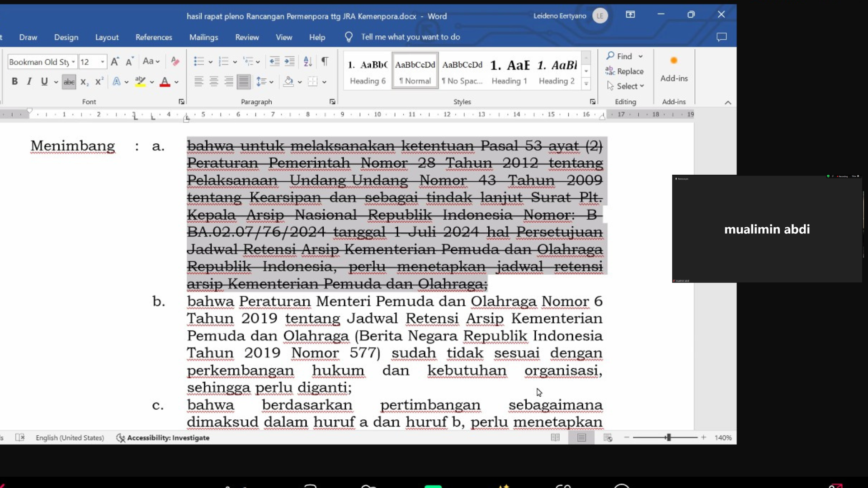This screenshot has width=868, height=488.
Task: Click English (United States) language status
Action: click(x=70, y=437)
